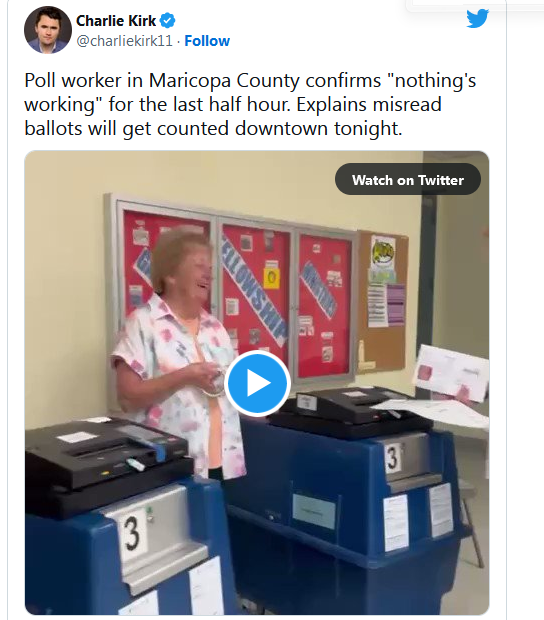The image size is (544, 620).
Task: Click the ballot paper held at video's right edge
Action: pos(451,374)
